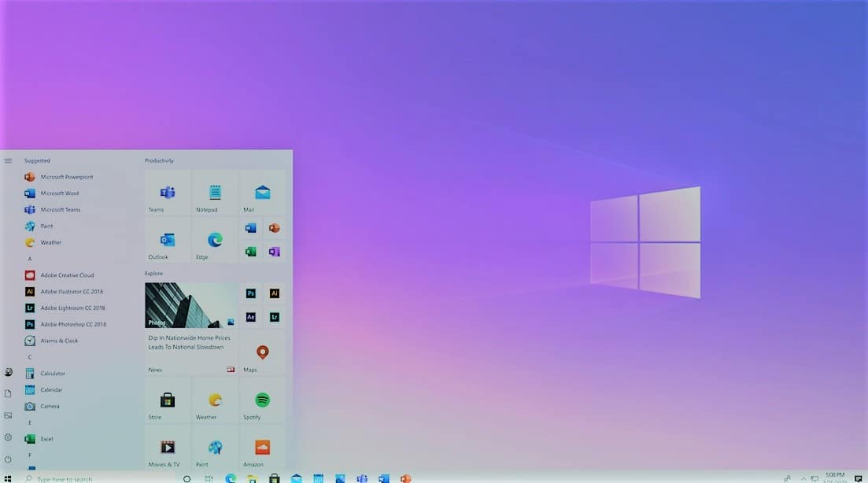Open File Explorer from the taskbar
868x483 pixels.
pyautogui.click(x=253, y=478)
